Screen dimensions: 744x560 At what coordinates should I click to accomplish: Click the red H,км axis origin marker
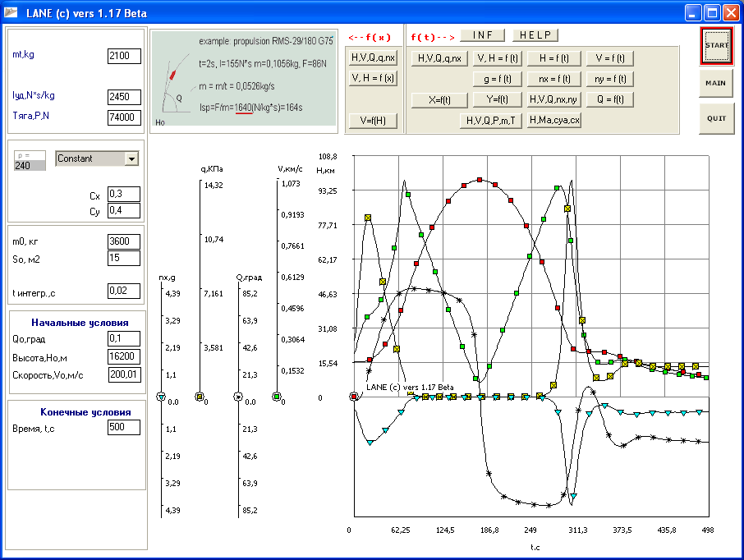point(353,397)
